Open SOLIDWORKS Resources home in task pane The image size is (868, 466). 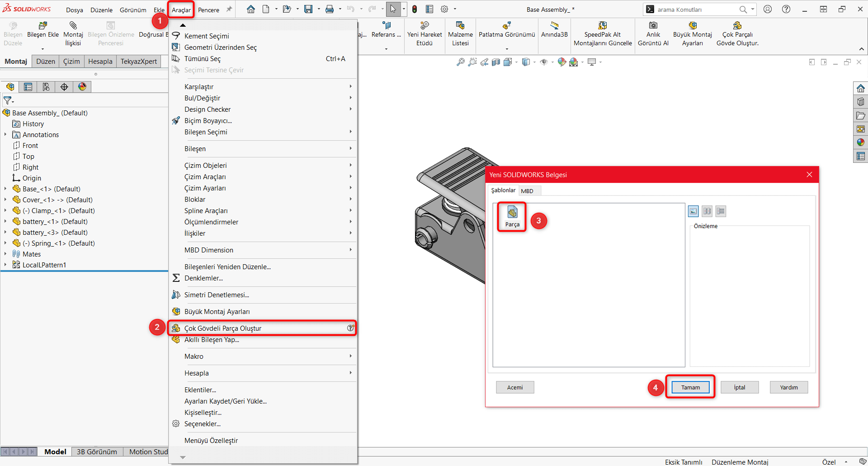(860, 88)
